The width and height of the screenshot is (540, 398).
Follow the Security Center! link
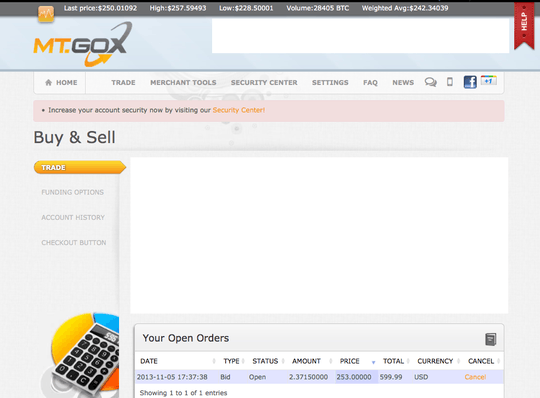(239, 110)
